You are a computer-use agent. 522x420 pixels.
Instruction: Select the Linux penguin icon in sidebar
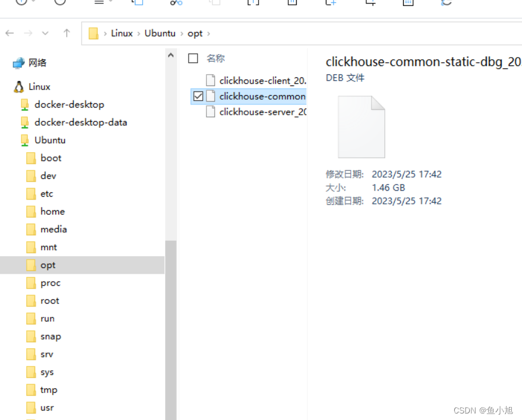click(19, 87)
